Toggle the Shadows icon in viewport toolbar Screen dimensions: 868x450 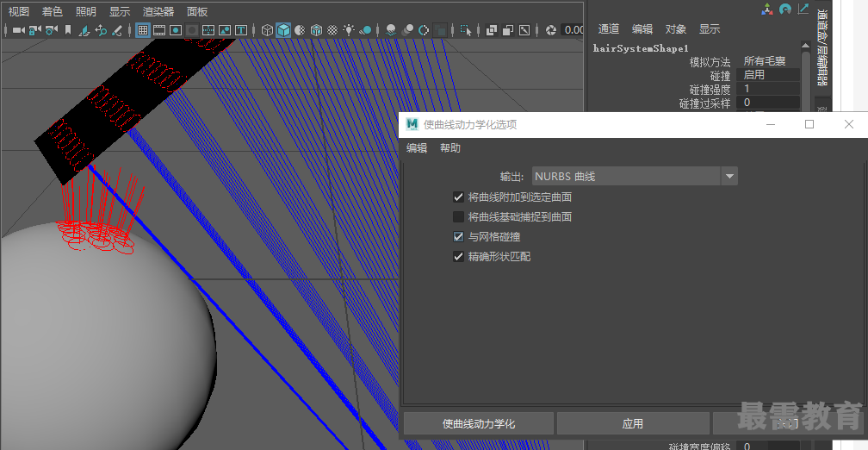pyautogui.click(x=365, y=30)
